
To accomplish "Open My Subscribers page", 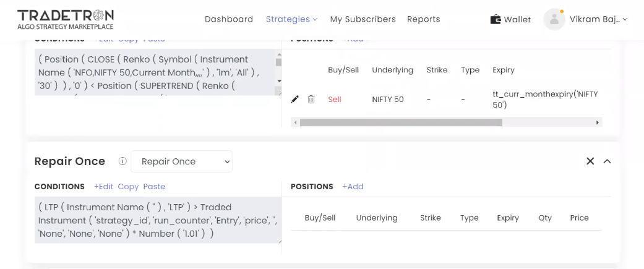I will point(363,19).
